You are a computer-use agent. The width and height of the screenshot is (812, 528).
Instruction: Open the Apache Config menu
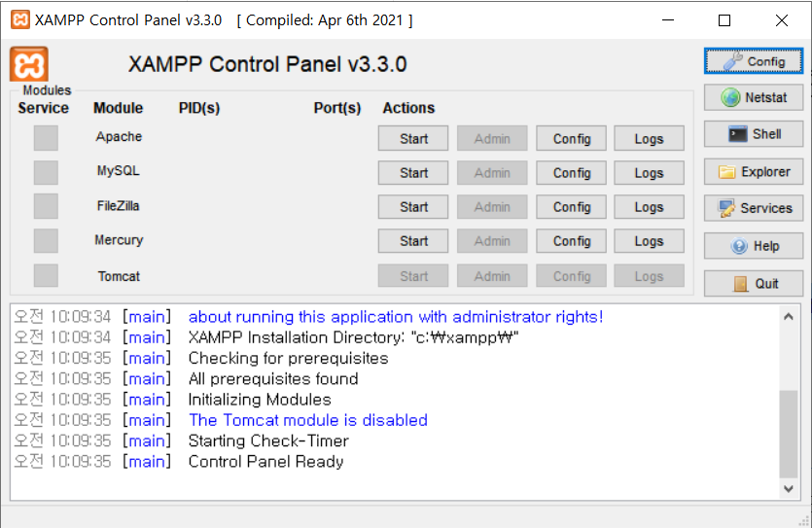point(571,138)
